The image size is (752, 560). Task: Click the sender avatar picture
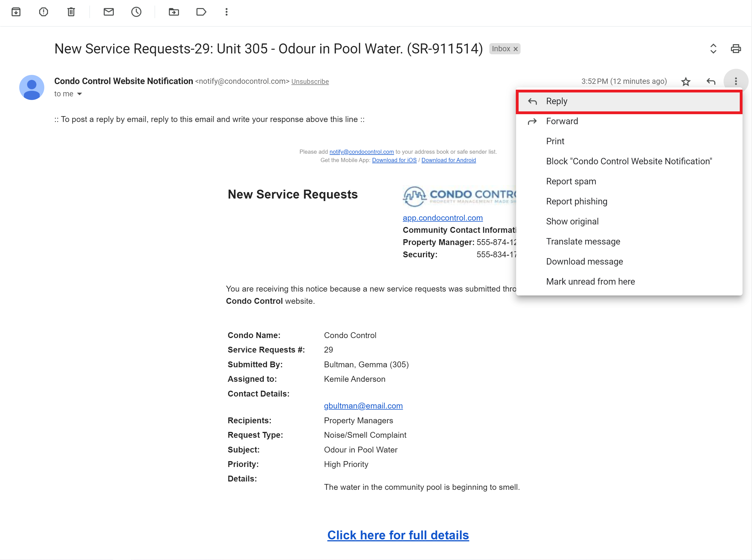click(31, 87)
